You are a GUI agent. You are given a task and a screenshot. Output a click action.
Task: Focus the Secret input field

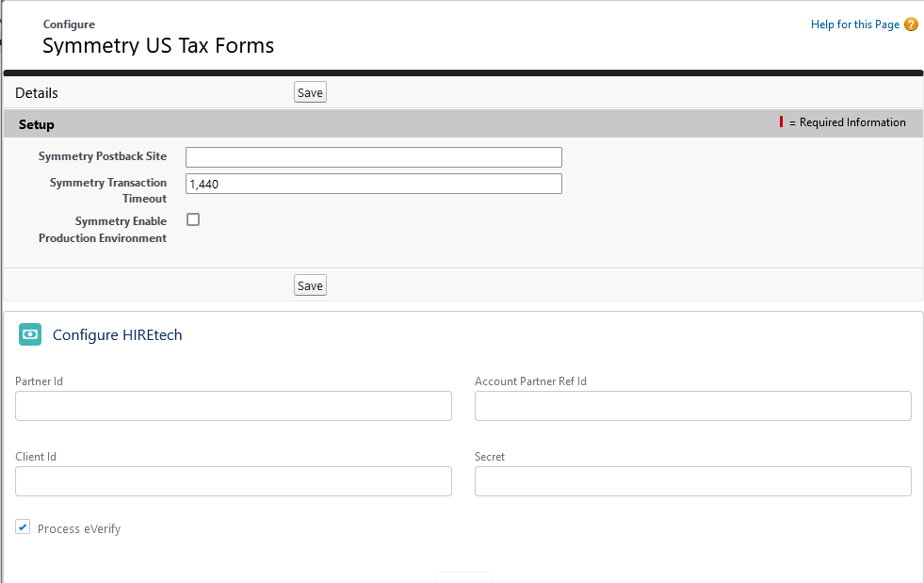(x=692, y=481)
